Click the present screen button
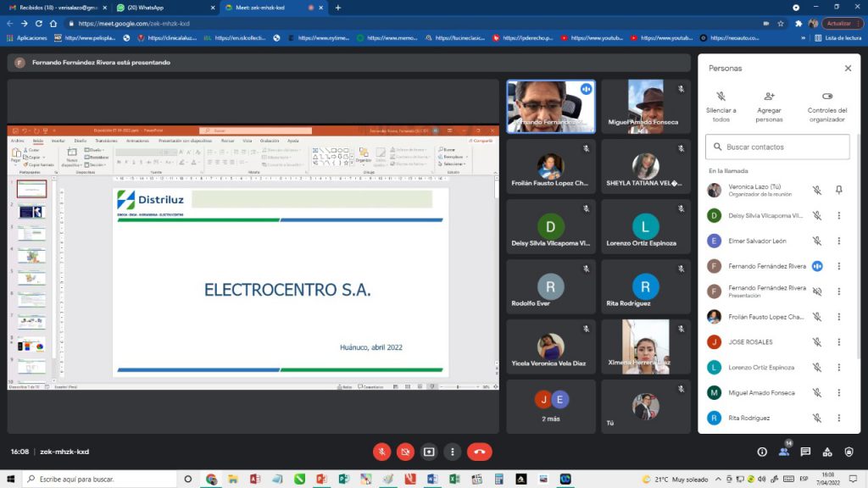 point(430,452)
